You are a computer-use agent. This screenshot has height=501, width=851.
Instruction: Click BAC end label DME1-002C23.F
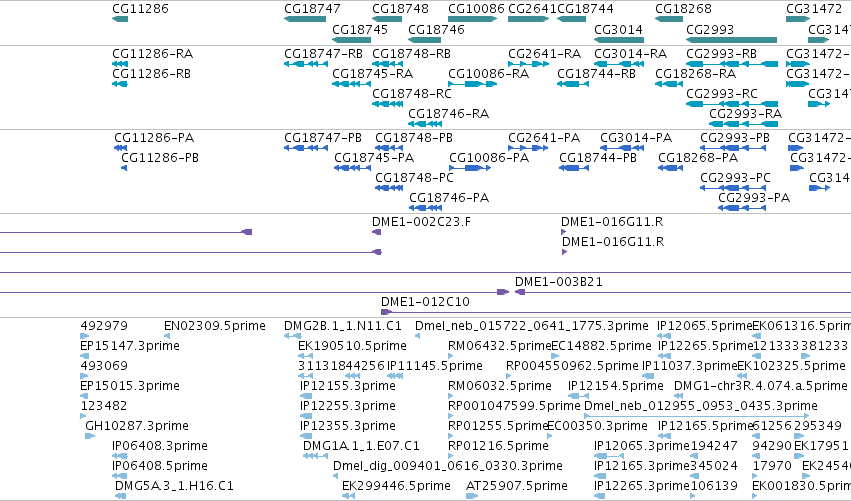pyautogui.click(x=422, y=221)
